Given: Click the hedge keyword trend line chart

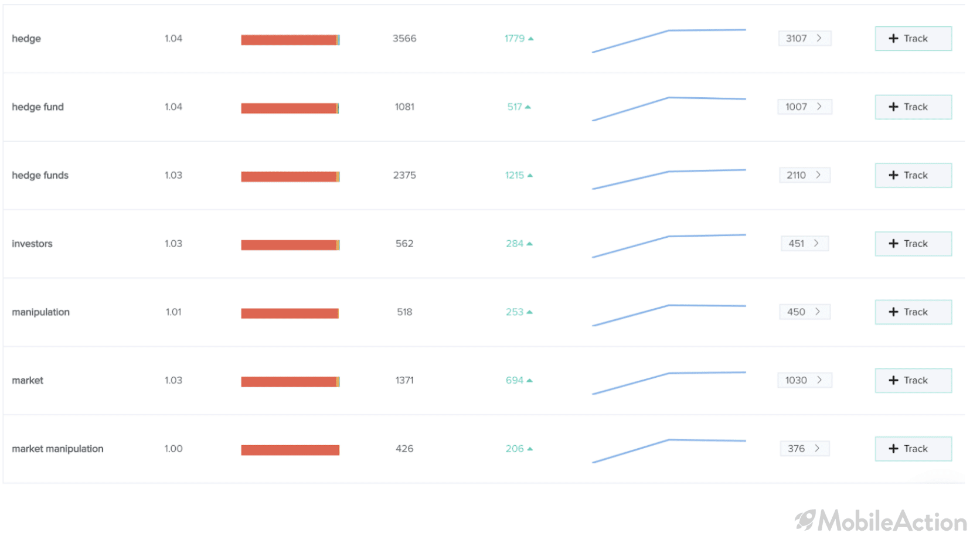Looking at the screenshot, I should click(669, 40).
